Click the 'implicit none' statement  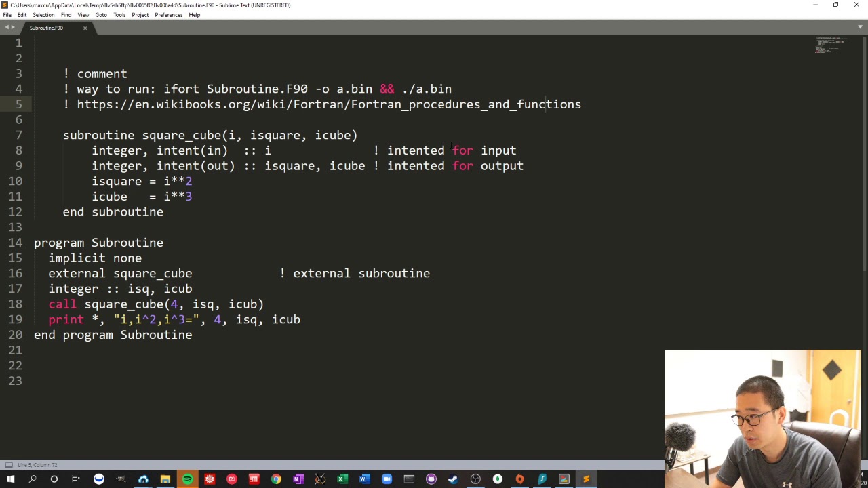click(95, 258)
